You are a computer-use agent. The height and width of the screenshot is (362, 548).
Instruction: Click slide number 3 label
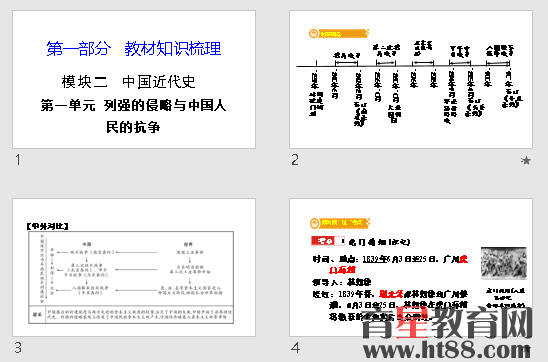[18, 348]
